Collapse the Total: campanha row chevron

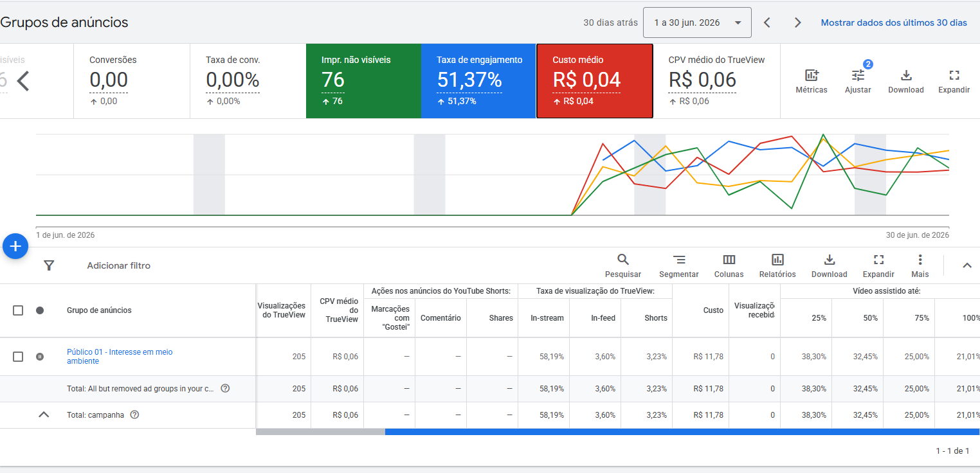tap(44, 415)
